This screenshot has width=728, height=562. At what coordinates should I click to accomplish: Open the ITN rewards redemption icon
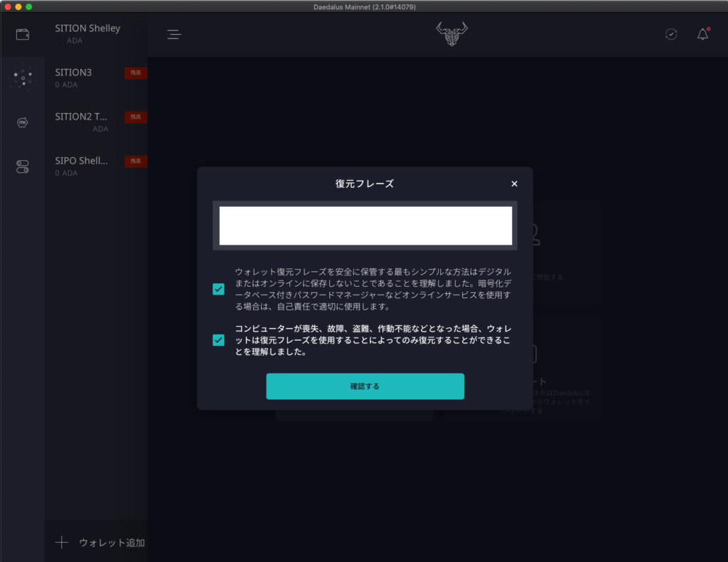coord(22,122)
